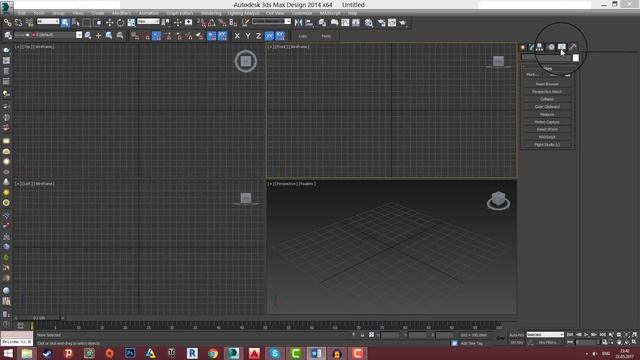Click Maximize Viewport Toggle icon
640x360 pixels.
point(634,342)
